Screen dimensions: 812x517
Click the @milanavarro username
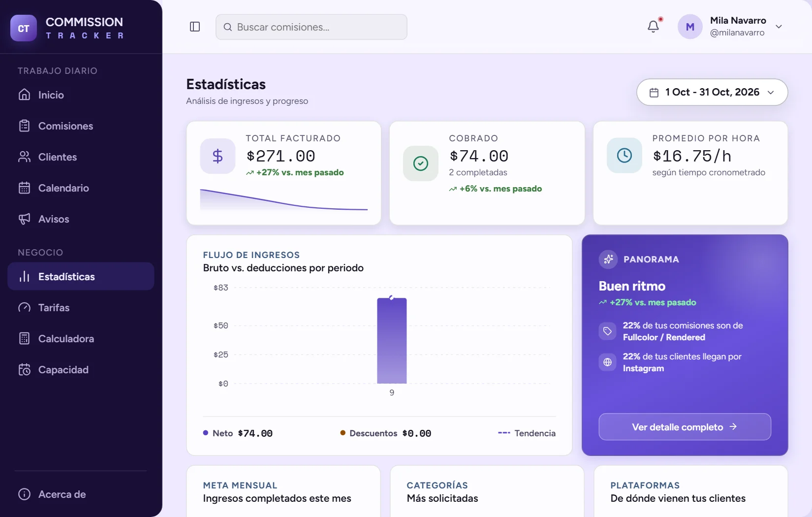737,33
